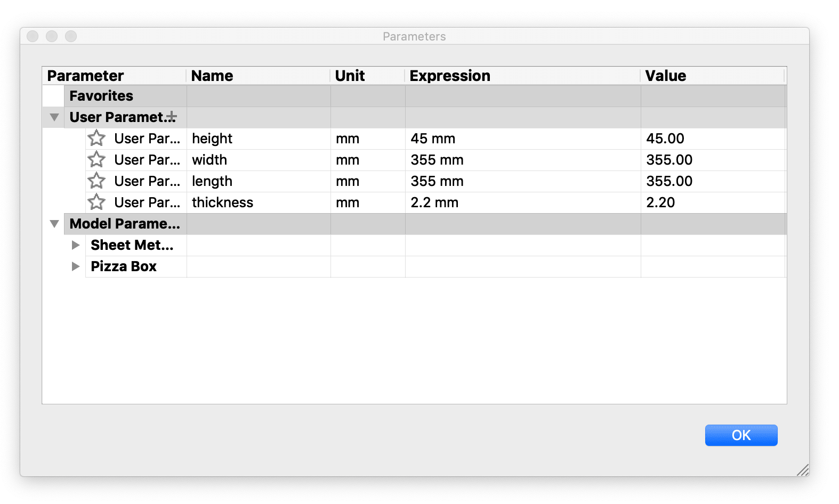
Task: Collapse the Model Parameters group
Action: tap(54, 224)
